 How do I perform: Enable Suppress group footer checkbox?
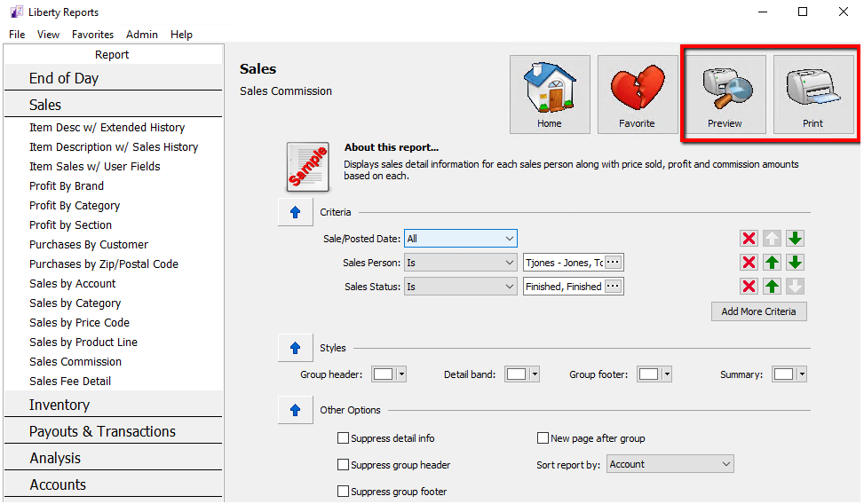(343, 491)
